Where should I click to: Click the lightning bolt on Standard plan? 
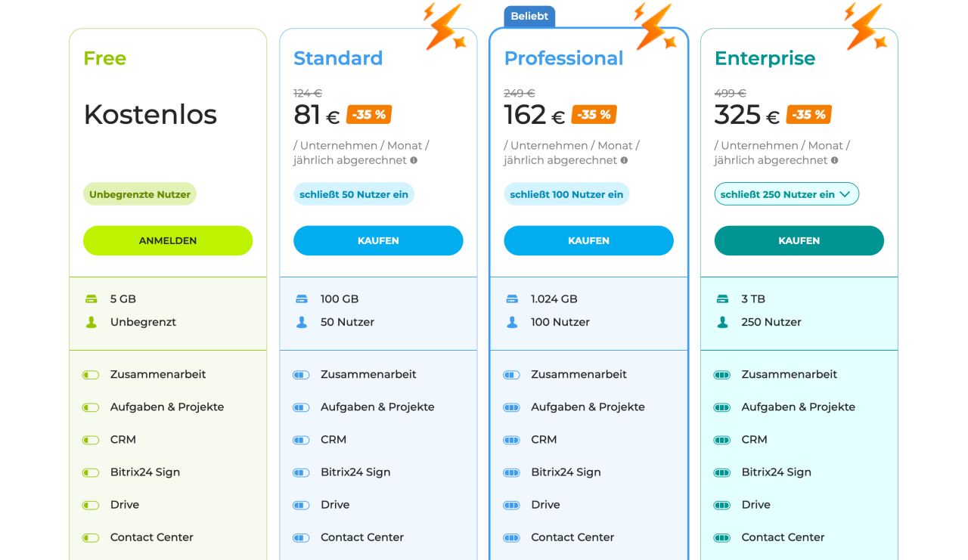point(444,26)
